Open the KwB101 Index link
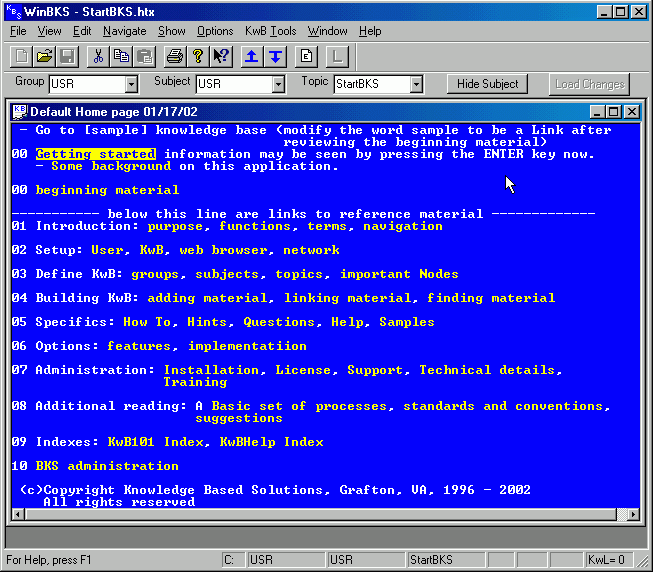The height and width of the screenshot is (572, 653). click(x=155, y=442)
